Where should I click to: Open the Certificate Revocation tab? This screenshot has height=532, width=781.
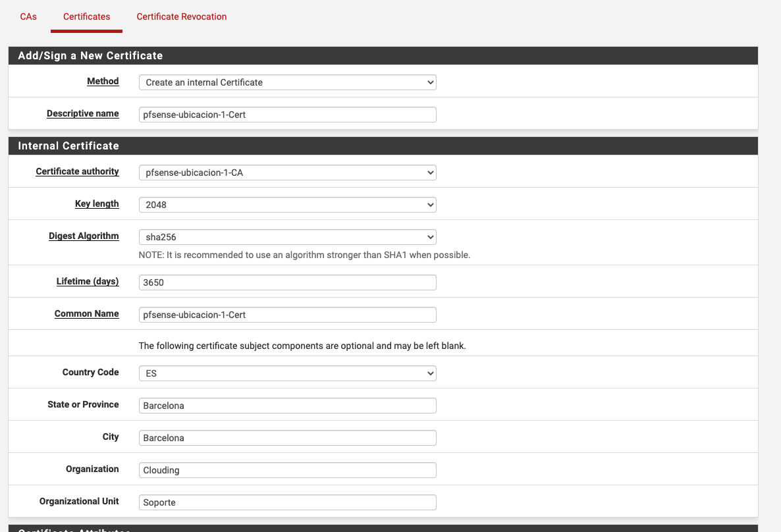click(x=181, y=16)
